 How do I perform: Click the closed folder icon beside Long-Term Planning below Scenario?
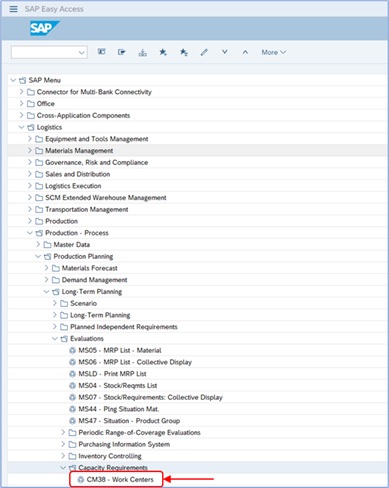click(64, 315)
